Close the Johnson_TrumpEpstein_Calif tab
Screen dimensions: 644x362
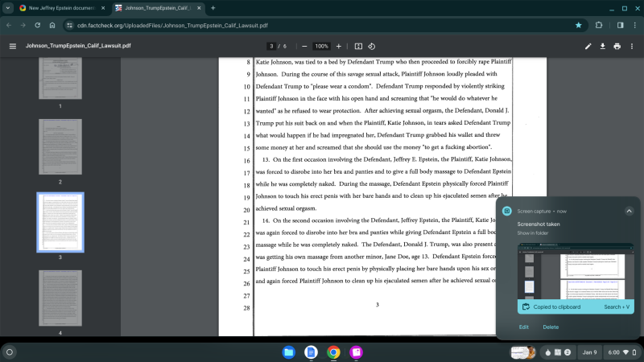(x=199, y=8)
